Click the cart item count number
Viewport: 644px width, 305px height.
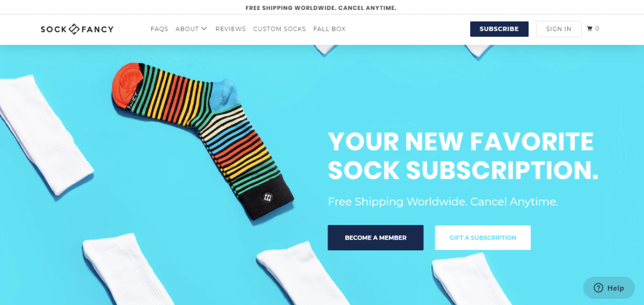pos(597,29)
